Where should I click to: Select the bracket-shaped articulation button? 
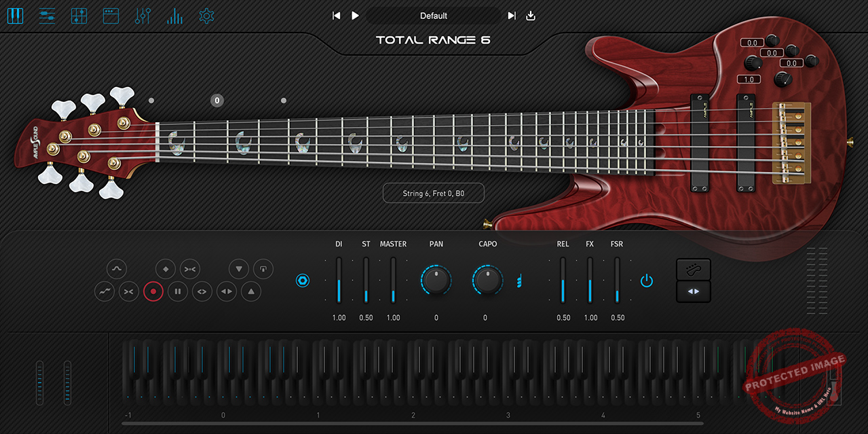click(x=263, y=268)
